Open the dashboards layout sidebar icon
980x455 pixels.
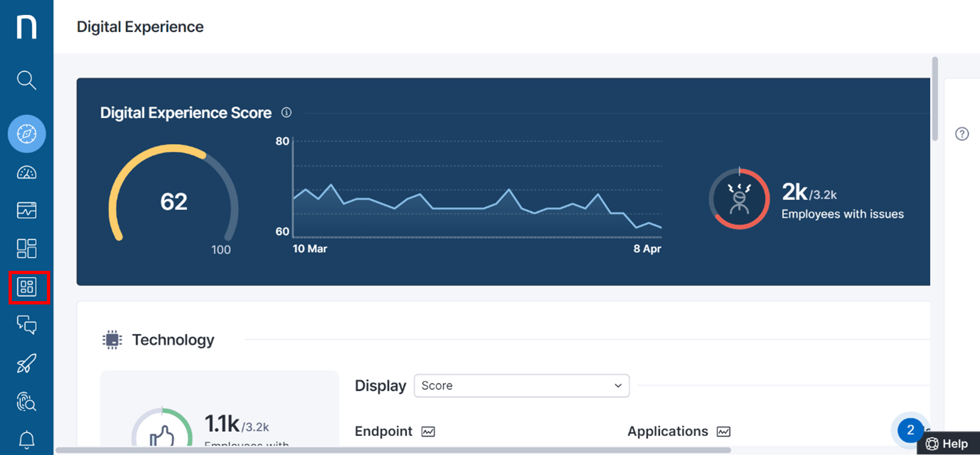tap(27, 249)
